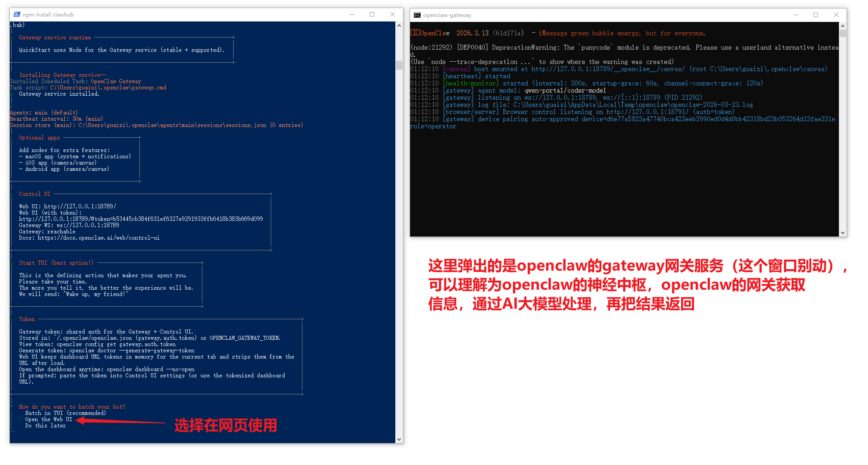Click 'How do you want to hatch your bot?' prompt
Screen dimensions: 868x465
[x=72, y=407]
